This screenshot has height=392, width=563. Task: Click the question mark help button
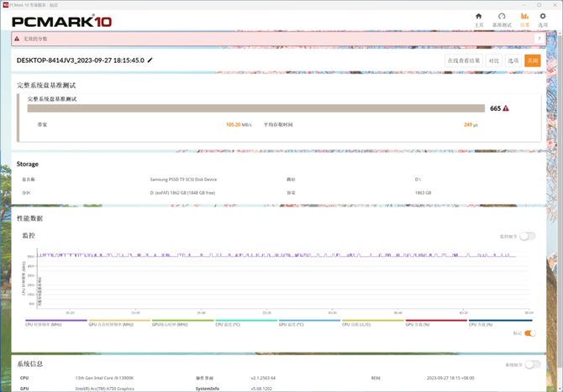(539, 39)
